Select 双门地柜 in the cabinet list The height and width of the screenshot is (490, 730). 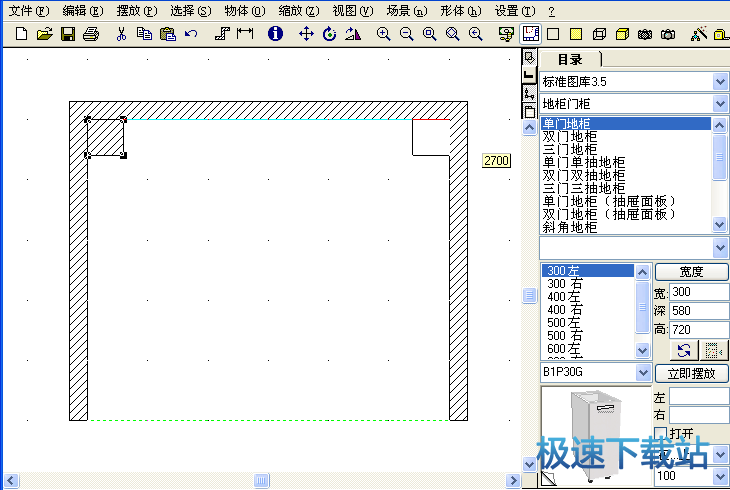[570, 136]
